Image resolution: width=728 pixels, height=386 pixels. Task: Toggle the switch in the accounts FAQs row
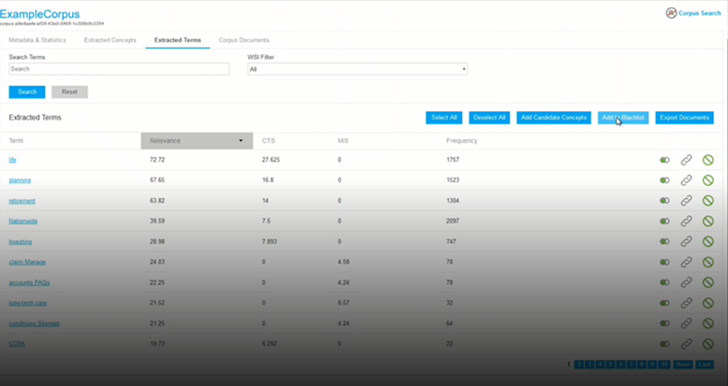pyautogui.click(x=665, y=282)
